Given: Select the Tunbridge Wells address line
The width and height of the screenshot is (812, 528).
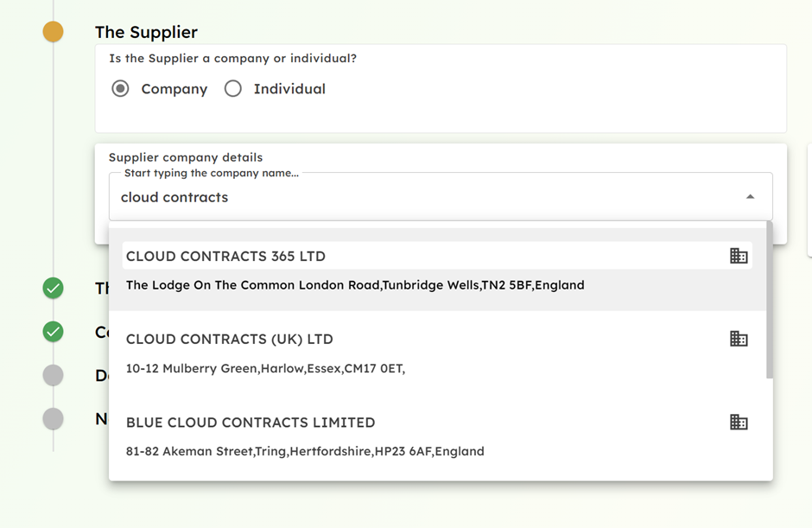Looking at the screenshot, I should (x=355, y=285).
